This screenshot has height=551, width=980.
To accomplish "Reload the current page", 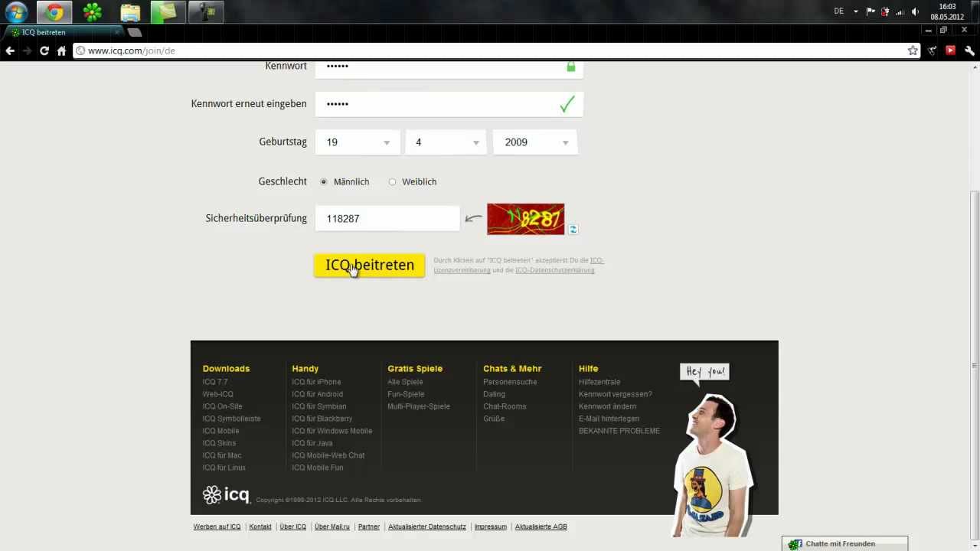I will point(44,51).
